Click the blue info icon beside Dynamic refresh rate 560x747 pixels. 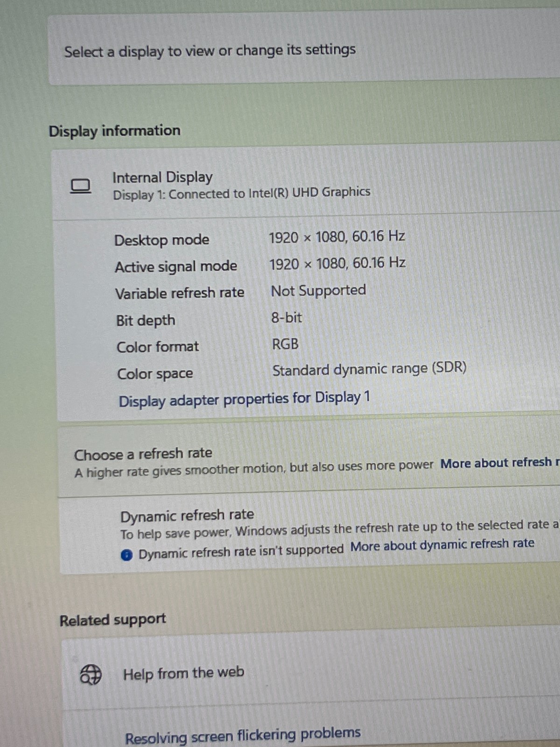(x=126, y=555)
